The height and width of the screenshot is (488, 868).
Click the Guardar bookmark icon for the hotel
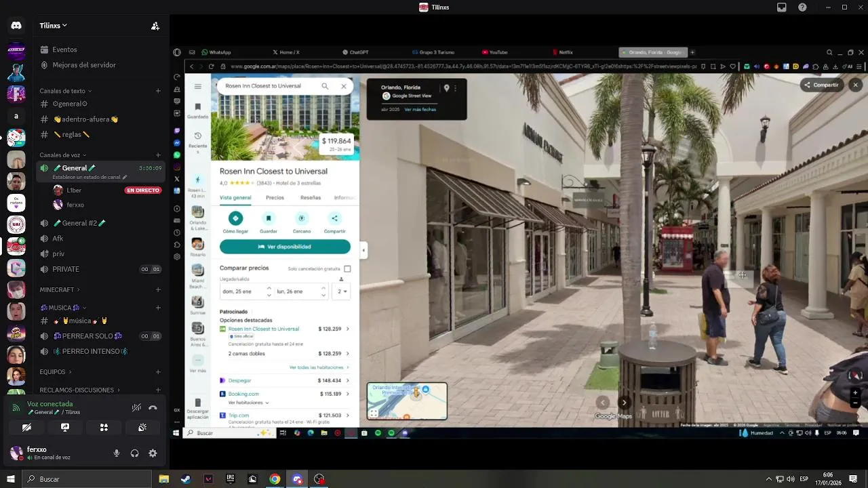point(269,218)
